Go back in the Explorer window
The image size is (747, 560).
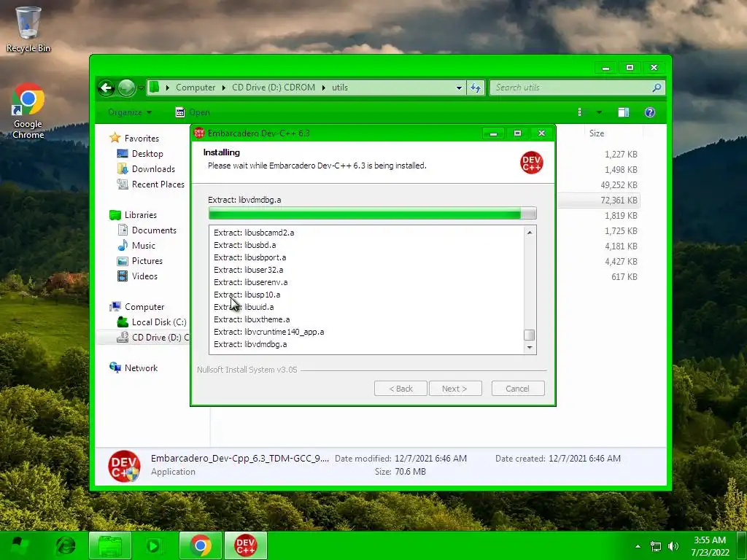pyautogui.click(x=107, y=87)
